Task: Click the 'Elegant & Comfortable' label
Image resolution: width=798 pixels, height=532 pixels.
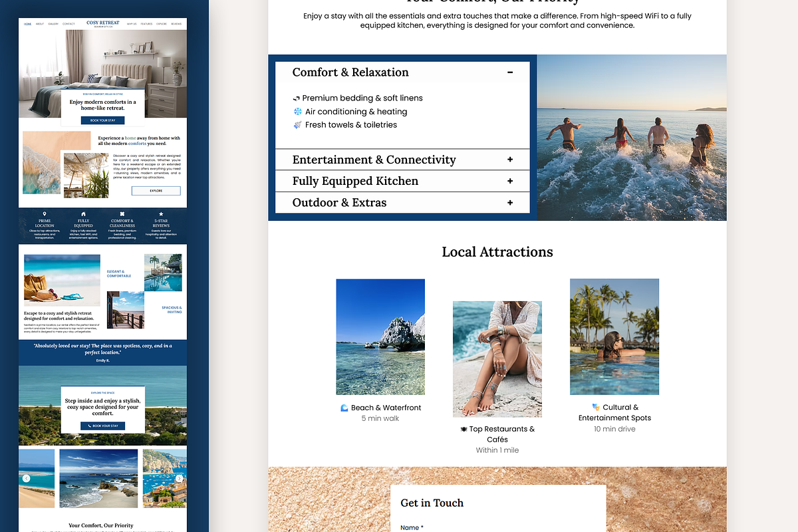Action: click(119, 273)
